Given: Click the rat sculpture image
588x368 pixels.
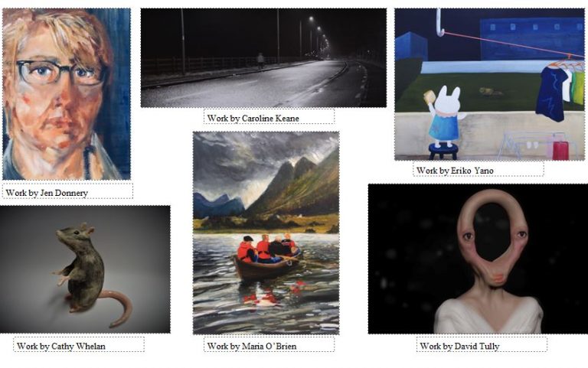Looking at the screenshot, I should click(85, 269).
